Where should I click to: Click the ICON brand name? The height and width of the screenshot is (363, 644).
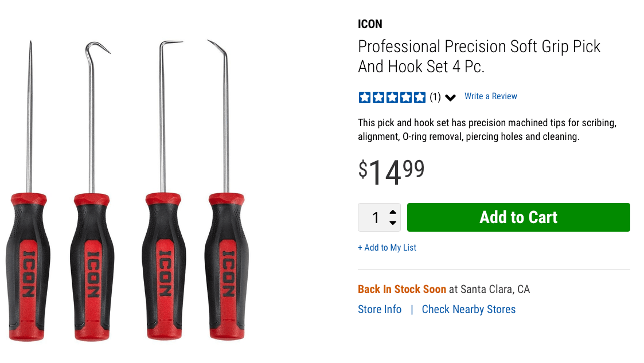coord(370,24)
